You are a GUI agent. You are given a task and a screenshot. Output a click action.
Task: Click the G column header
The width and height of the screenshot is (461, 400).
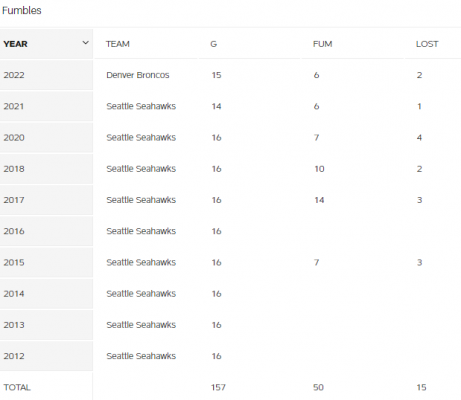(x=214, y=44)
